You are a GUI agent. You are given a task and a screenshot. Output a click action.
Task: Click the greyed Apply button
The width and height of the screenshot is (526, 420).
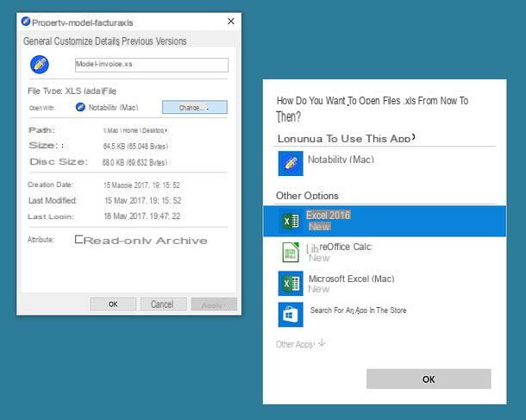point(214,304)
